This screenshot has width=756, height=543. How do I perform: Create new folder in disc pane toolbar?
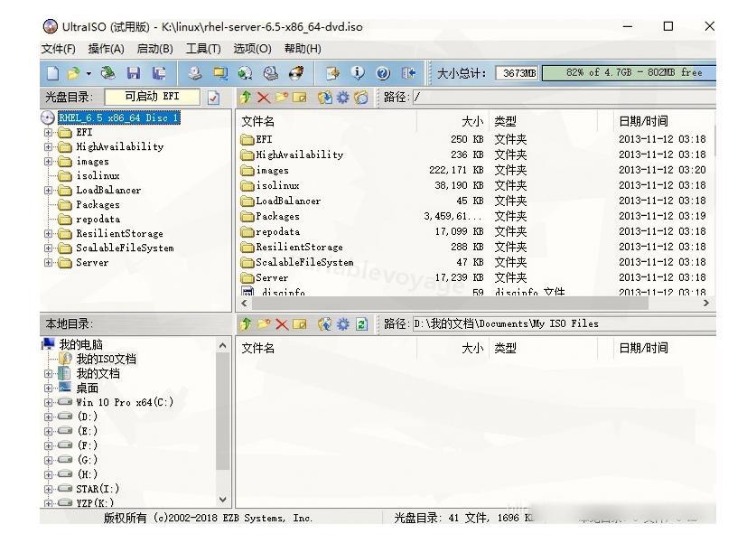[282, 98]
